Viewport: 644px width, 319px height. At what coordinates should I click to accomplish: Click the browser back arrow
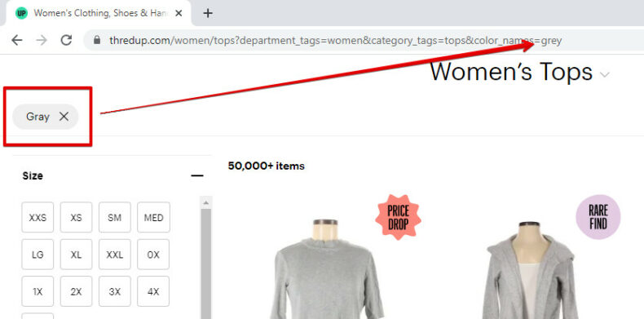(x=17, y=40)
